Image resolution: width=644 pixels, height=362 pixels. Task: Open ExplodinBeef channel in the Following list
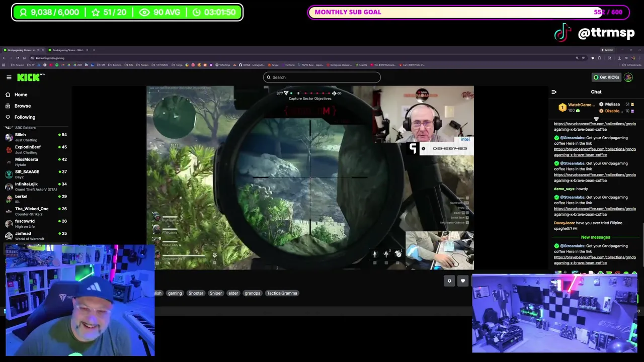pos(35,149)
